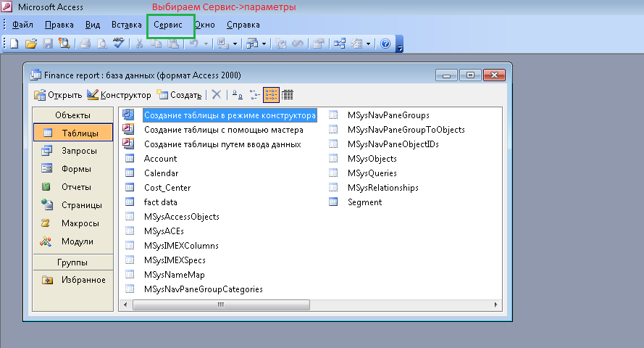Click the Analyze table icon
Image resolution: width=644 pixels, height=348 pixels.
(x=252, y=43)
